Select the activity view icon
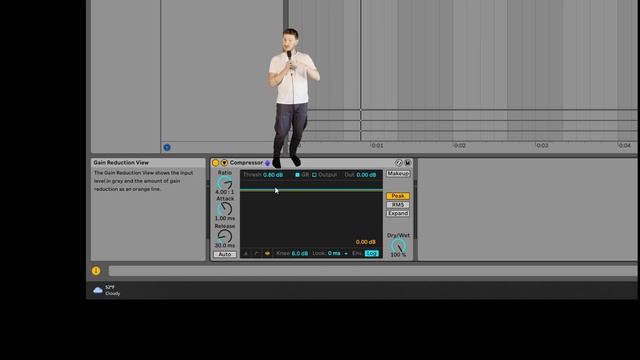The width and height of the screenshot is (640, 360). 267,253
